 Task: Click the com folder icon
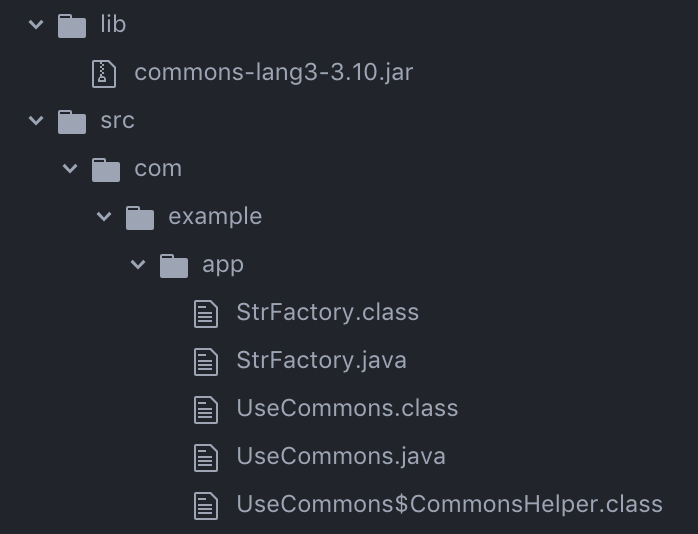pos(106,169)
